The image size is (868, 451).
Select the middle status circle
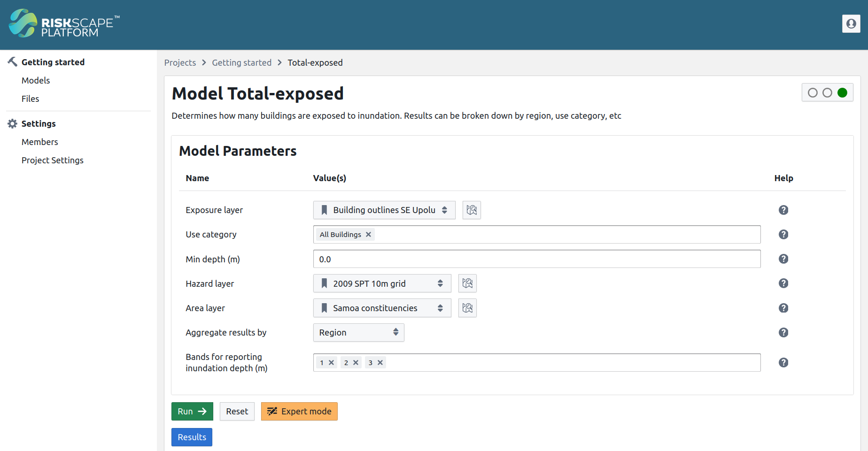tap(828, 92)
